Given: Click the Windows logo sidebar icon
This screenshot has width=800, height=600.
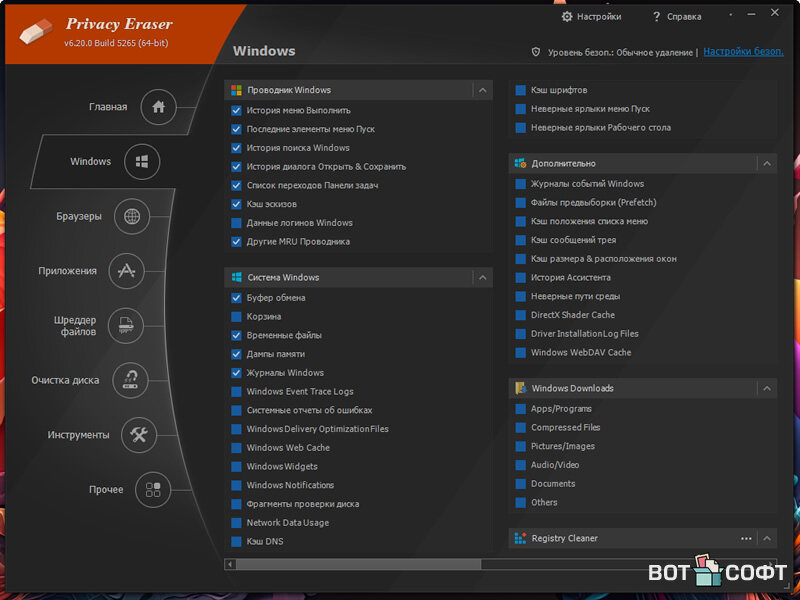Looking at the screenshot, I should click(142, 161).
